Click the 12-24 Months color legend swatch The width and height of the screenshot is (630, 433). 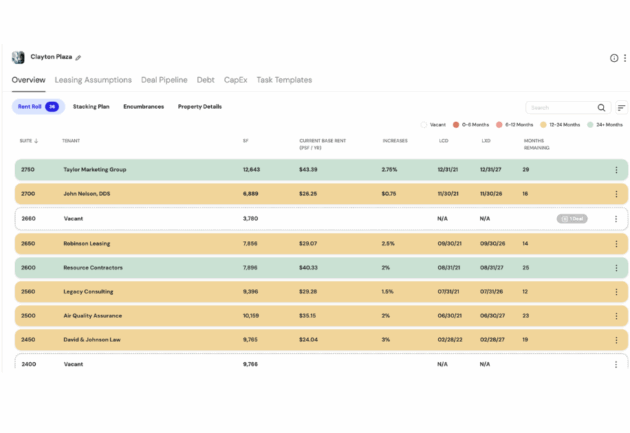[x=544, y=125]
